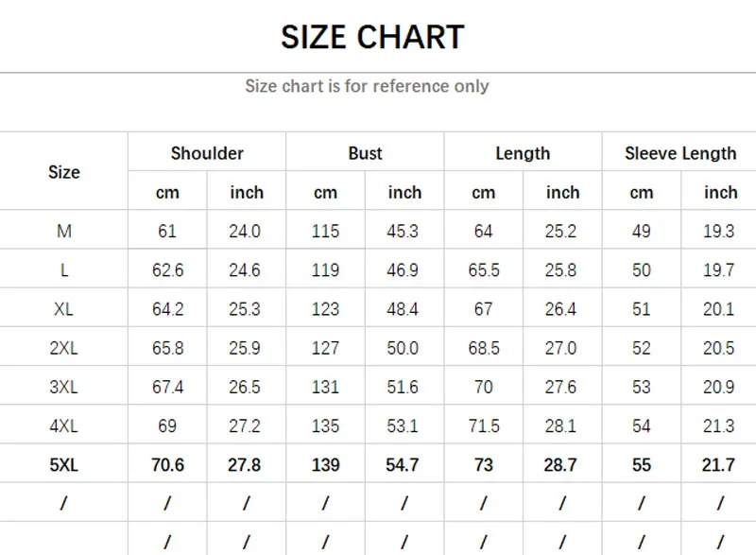756x555 pixels.
Task: Select the XL size row label
Action: click(64, 309)
